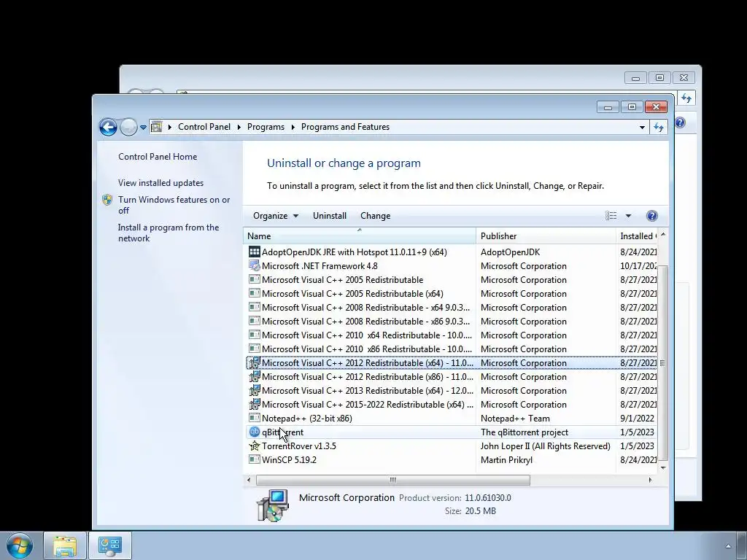Click the installer icon in details pane

273,505
